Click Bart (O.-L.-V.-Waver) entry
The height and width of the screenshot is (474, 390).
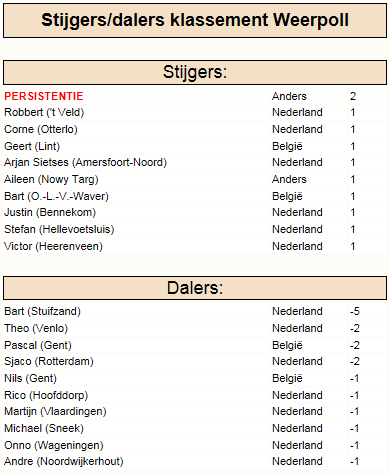tap(56, 196)
